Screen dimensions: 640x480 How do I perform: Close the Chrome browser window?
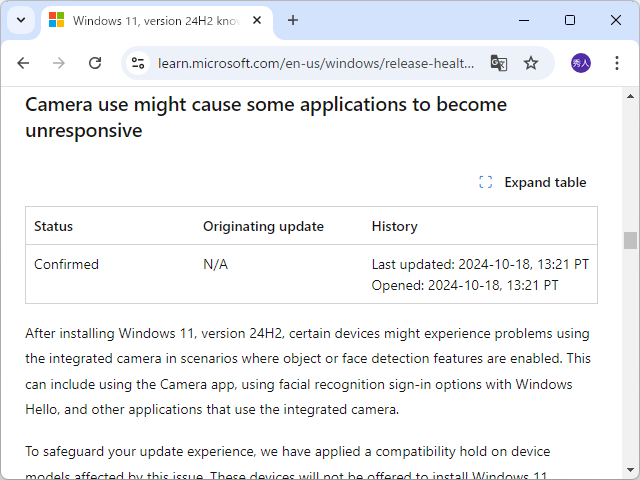(x=615, y=20)
